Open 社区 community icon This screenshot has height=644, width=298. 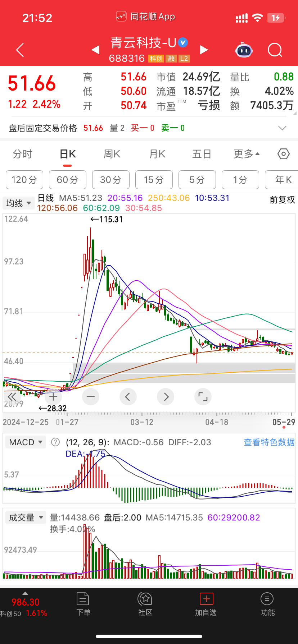145,599
